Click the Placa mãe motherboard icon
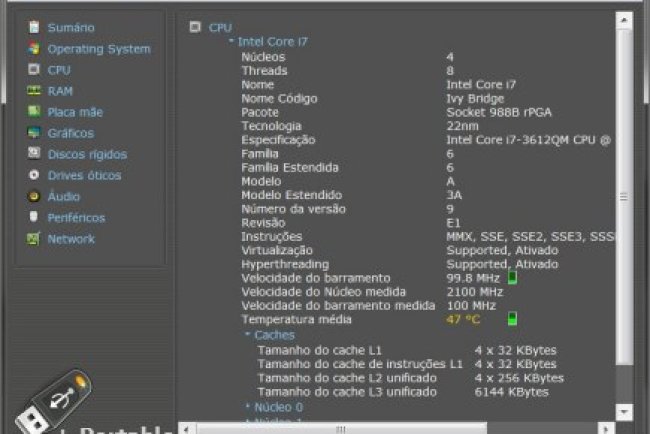 pos(34,112)
